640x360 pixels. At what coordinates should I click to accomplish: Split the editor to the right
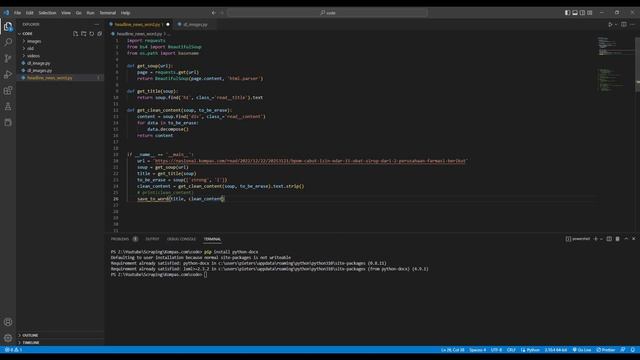[x=624, y=24]
